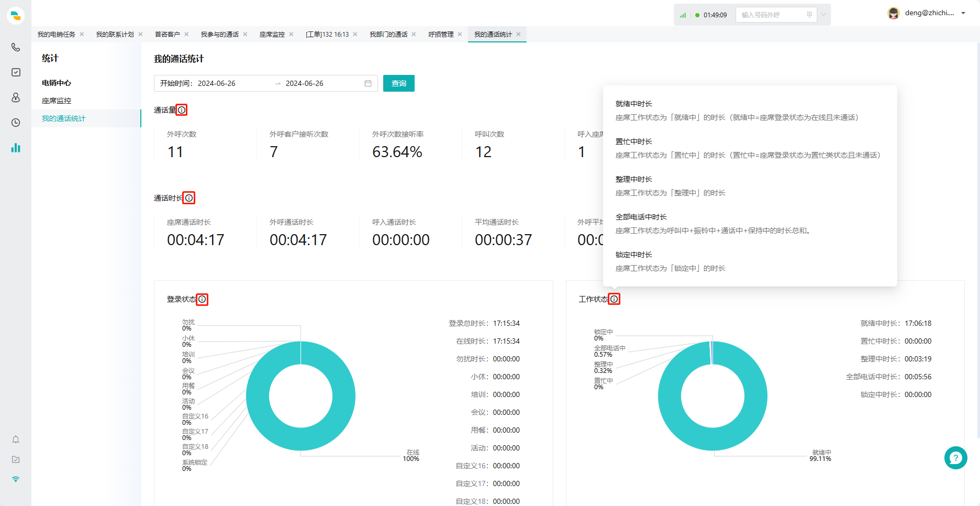Image resolution: width=980 pixels, height=506 pixels.
Task: Click 全部电话中时长 value 00:05:56
Action: coord(918,377)
